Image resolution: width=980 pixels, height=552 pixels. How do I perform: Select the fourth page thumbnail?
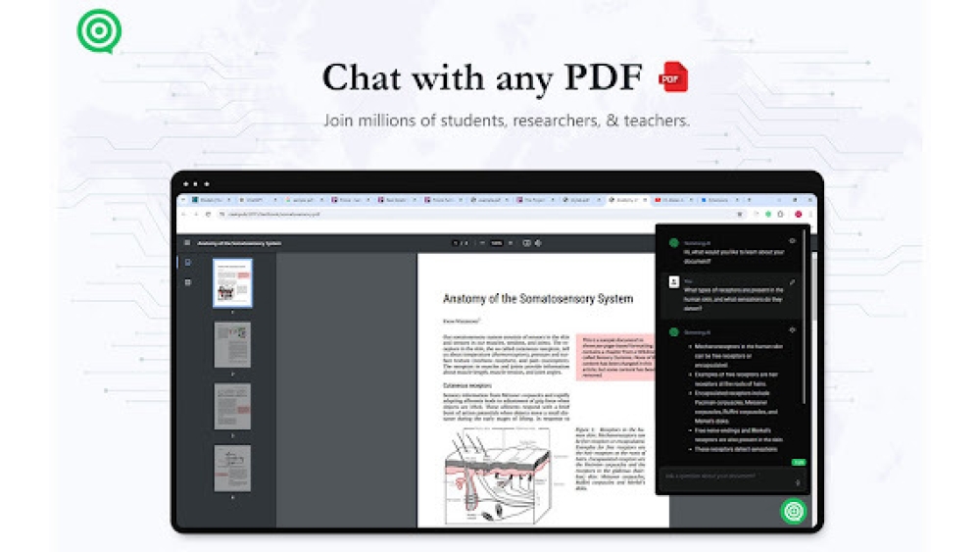tap(232, 468)
